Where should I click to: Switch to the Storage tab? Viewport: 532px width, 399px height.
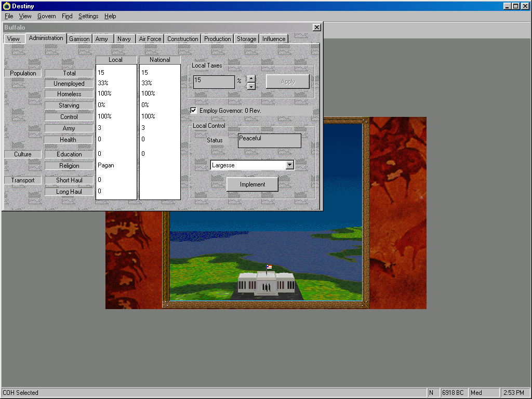(x=247, y=38)
